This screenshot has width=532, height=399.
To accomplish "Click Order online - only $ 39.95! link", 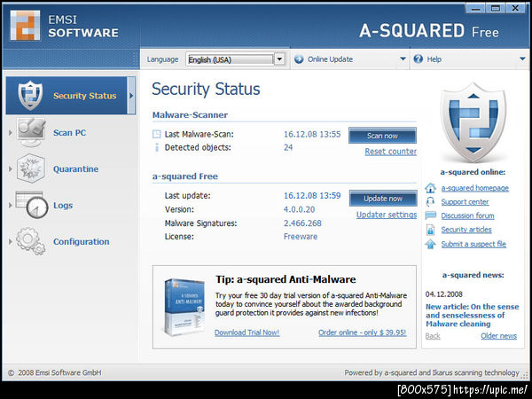I will (x=362, y=332).
